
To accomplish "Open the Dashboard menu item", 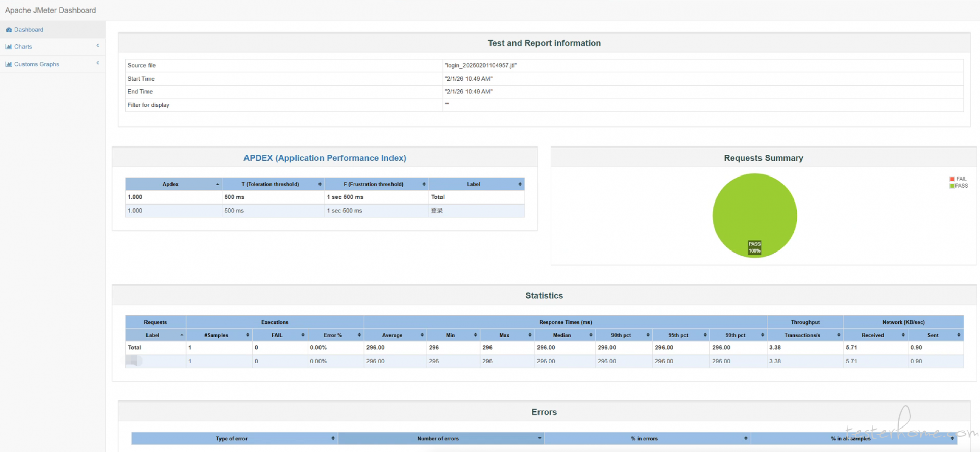I will pyautogui.click(x=29, y=30).
